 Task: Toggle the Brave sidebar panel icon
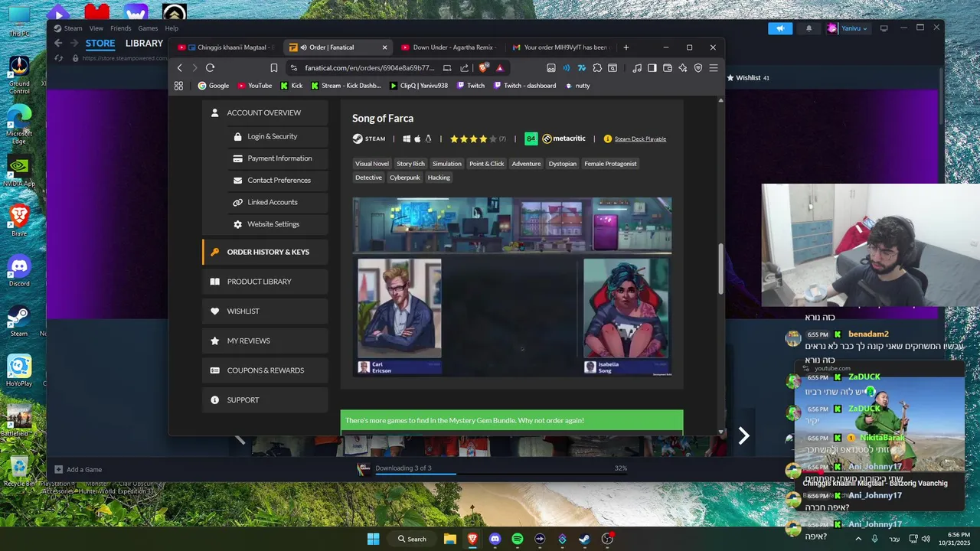652,67
